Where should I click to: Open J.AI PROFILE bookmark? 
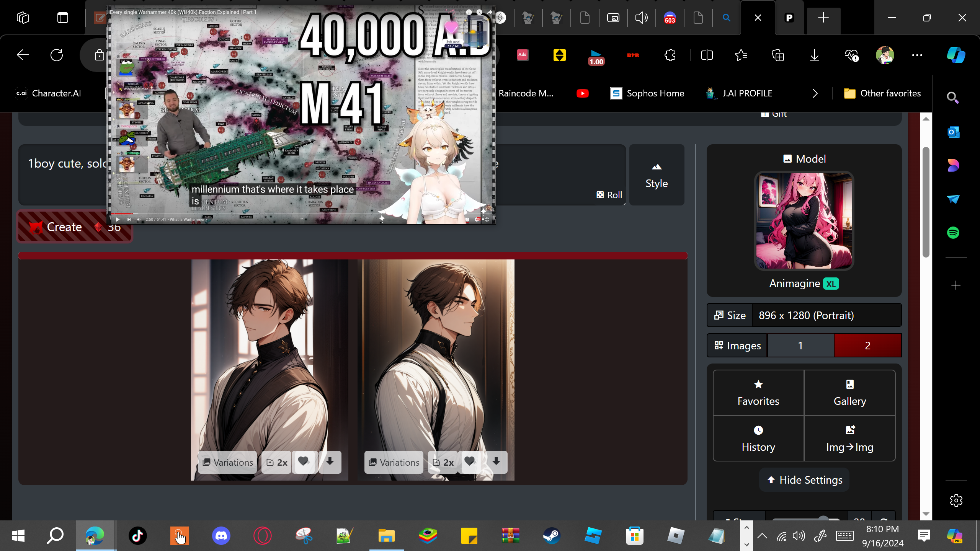(x=740, y=93)
